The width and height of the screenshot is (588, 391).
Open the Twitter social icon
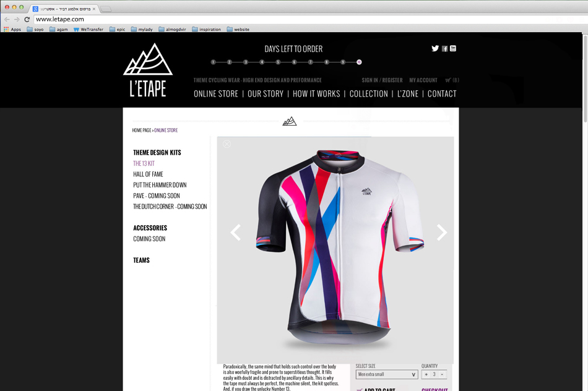coord(435,48)
